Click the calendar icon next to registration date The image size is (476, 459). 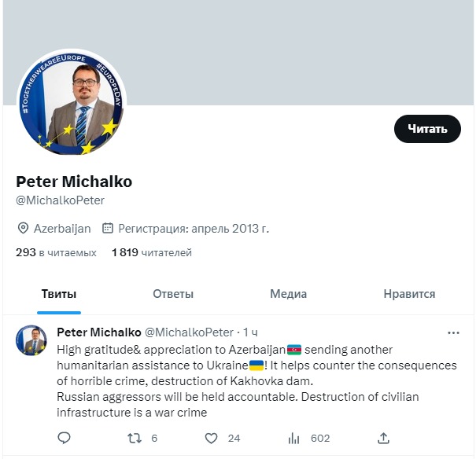[x=108, y=229]
